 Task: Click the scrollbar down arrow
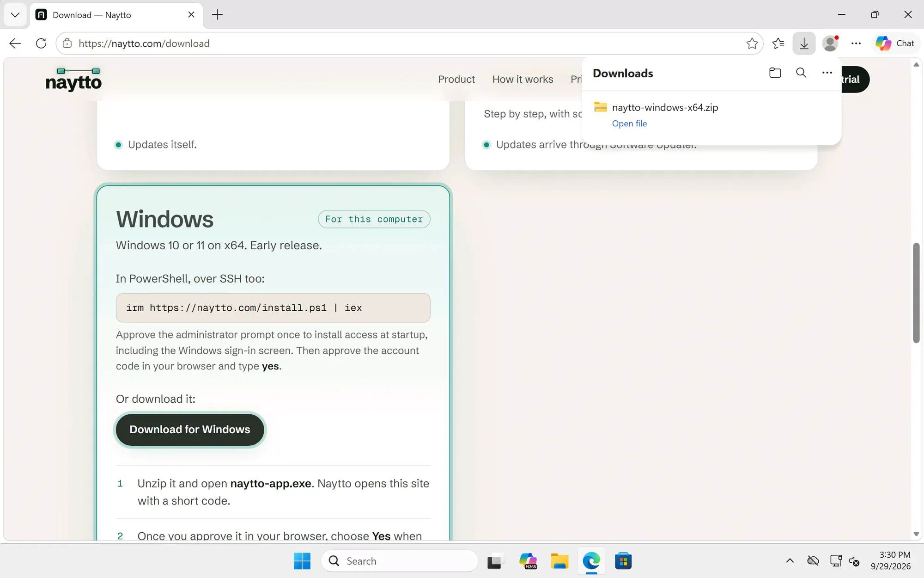tap(916, 534)
